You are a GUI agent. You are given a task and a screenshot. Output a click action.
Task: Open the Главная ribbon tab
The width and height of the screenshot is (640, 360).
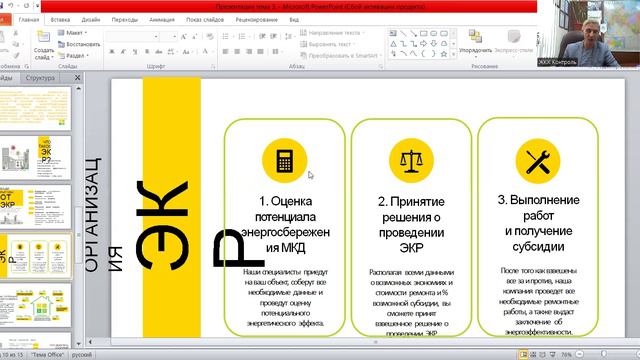coord(29,20)
